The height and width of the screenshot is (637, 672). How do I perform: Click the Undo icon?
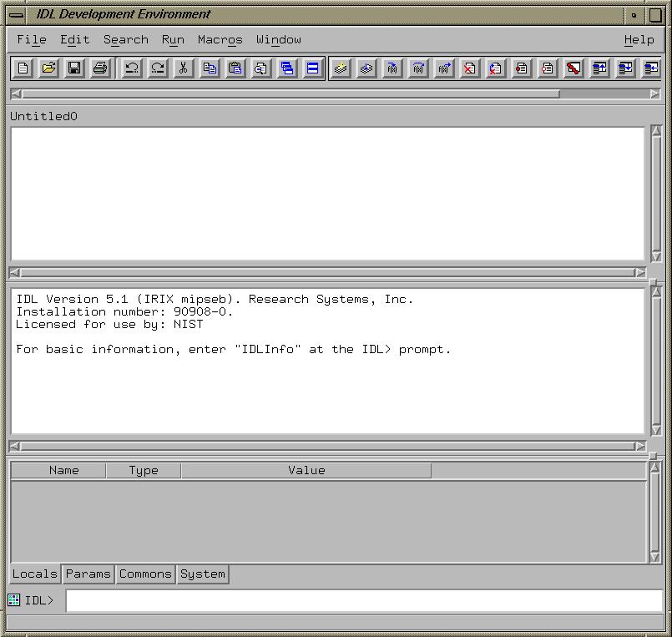(132, 68)
